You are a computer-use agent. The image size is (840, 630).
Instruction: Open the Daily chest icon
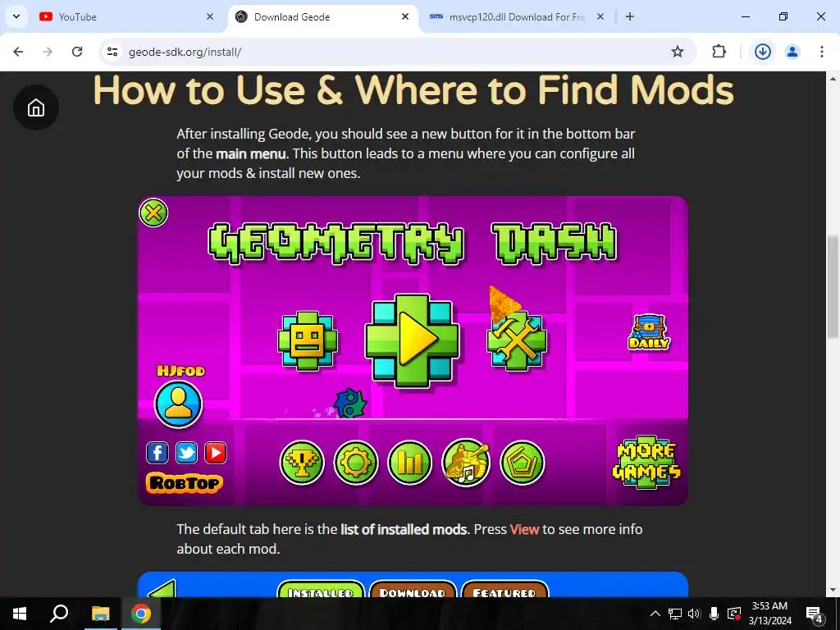pyautogui.click(x=649, y=332)
